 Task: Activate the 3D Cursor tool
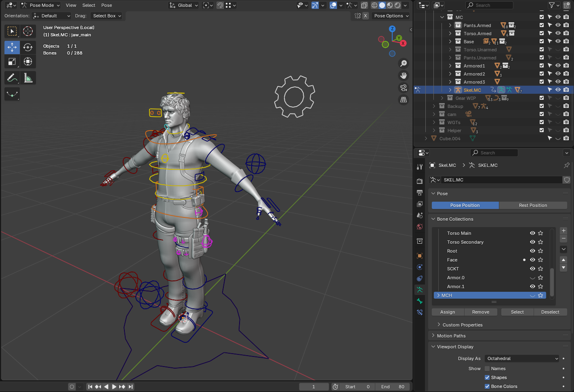coord(28,31)
